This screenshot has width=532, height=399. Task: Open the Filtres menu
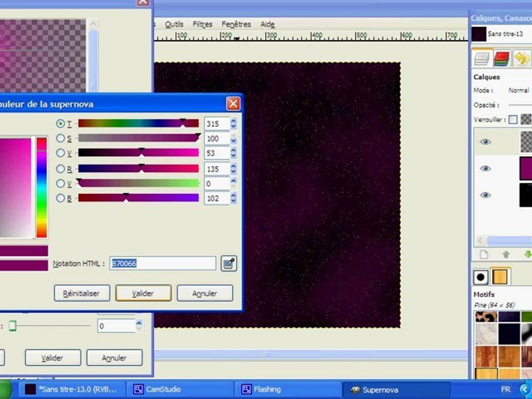pos(202,24)
